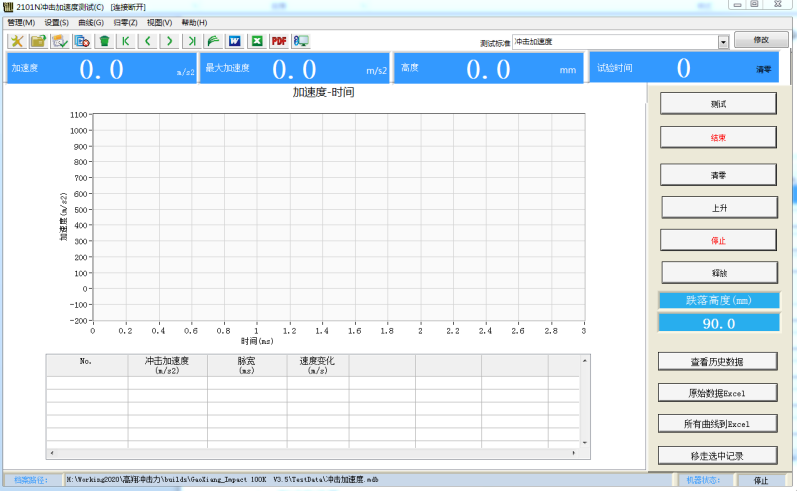Export data to Excel icon
The width and height of the screenshot is (797, 492).
[x=257, y=41]
